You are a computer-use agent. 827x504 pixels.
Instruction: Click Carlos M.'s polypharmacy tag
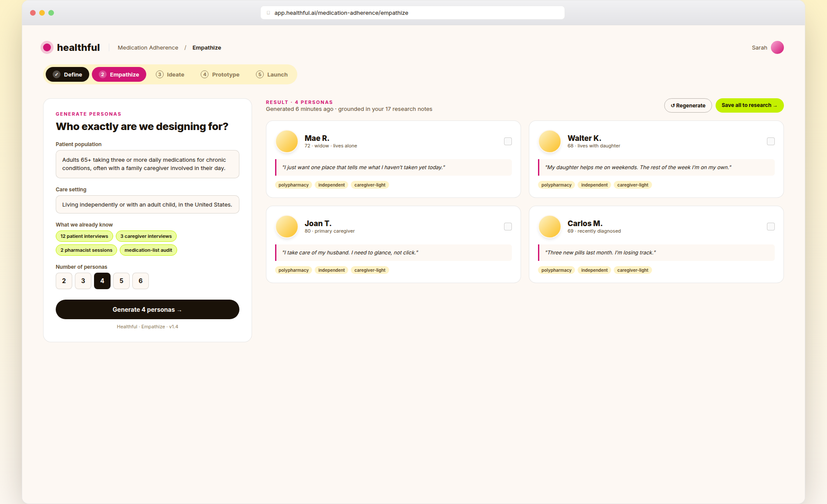tap(557, 270)
